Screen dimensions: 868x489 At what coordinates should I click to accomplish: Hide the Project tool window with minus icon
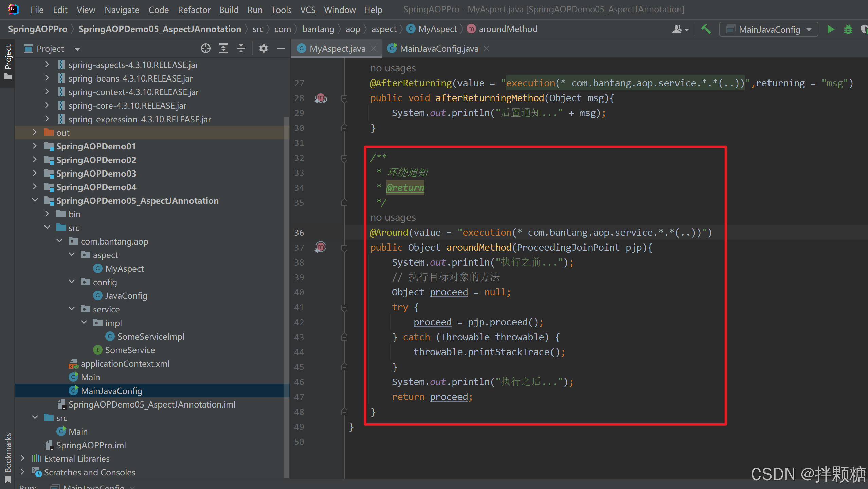point(281,49)
